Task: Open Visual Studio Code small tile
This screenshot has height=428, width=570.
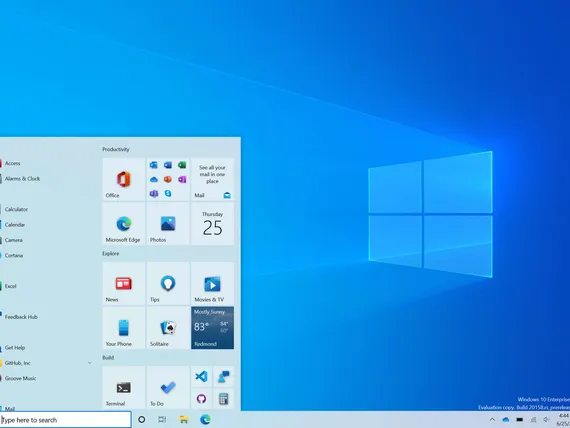Action: [201, 376]
